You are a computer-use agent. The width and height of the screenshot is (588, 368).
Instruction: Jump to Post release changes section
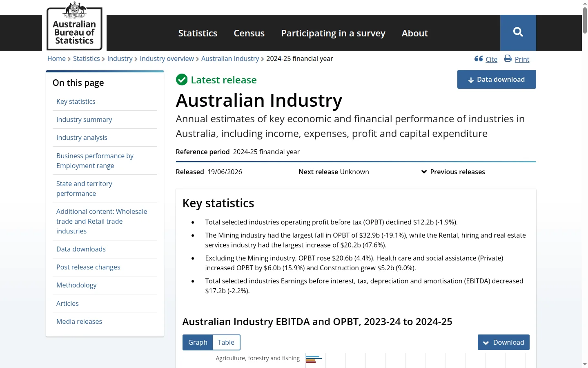point(88,267)
